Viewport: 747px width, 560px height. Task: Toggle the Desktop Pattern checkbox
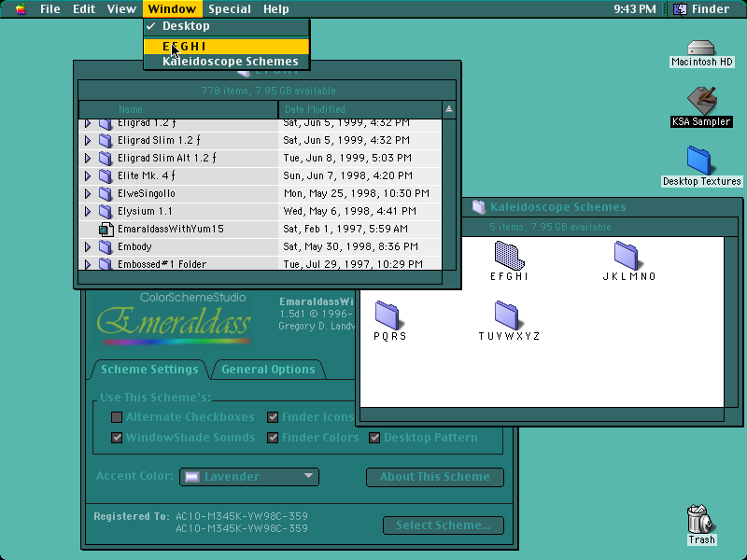(x=374, y=438)
